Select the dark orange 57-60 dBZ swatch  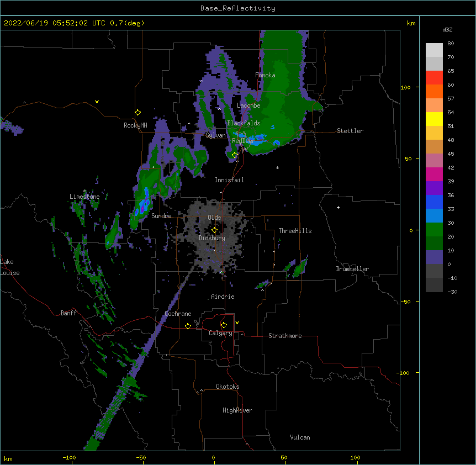pos(434,91)
